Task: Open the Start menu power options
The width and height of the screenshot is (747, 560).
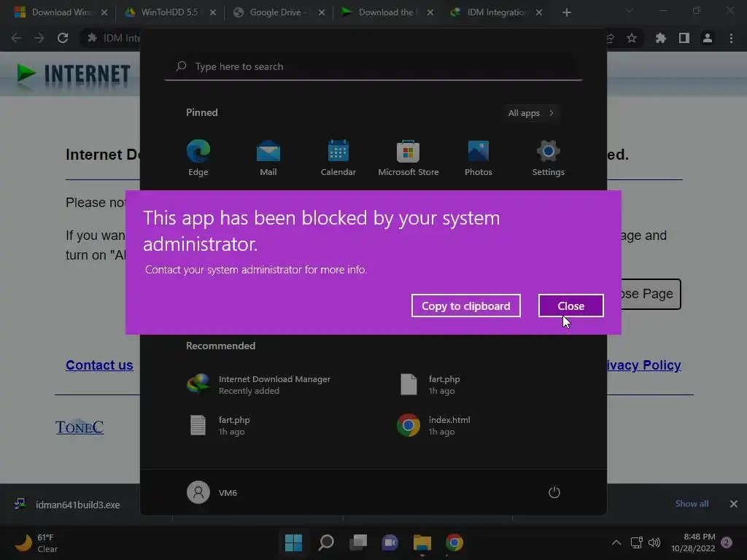Action: (554, 492)
